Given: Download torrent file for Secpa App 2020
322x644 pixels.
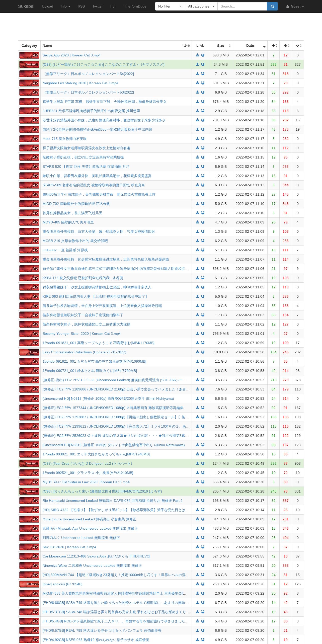Looking at the screenshot, I should [x=197, y=55].
